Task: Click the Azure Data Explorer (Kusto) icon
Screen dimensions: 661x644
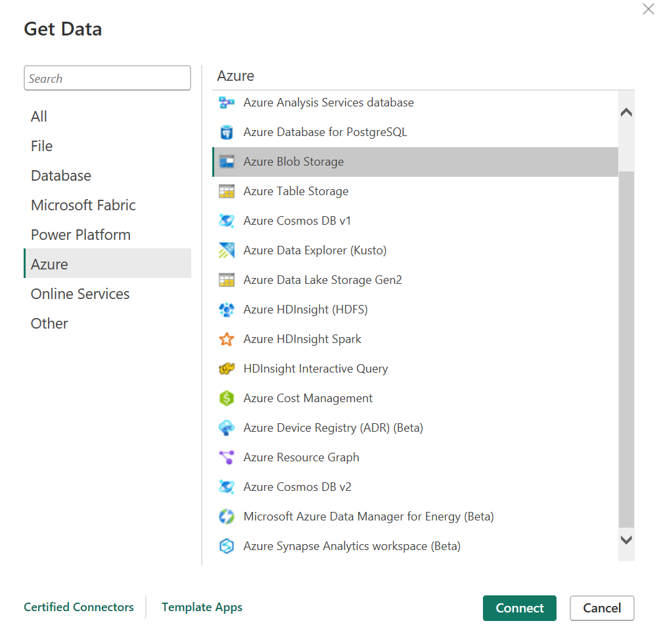Action: [226, 250]
